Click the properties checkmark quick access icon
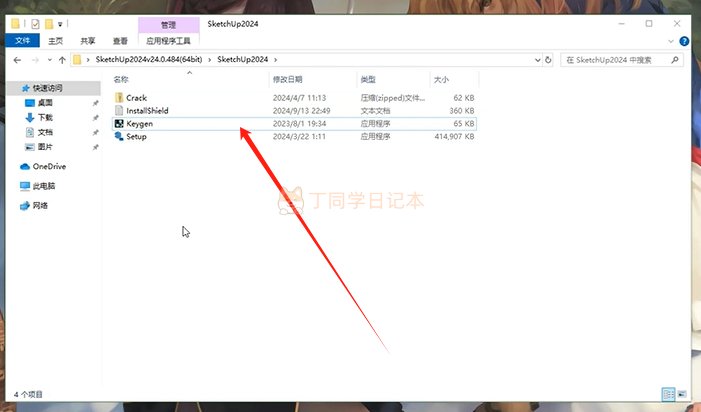701x412 pixels. [35, 24]
